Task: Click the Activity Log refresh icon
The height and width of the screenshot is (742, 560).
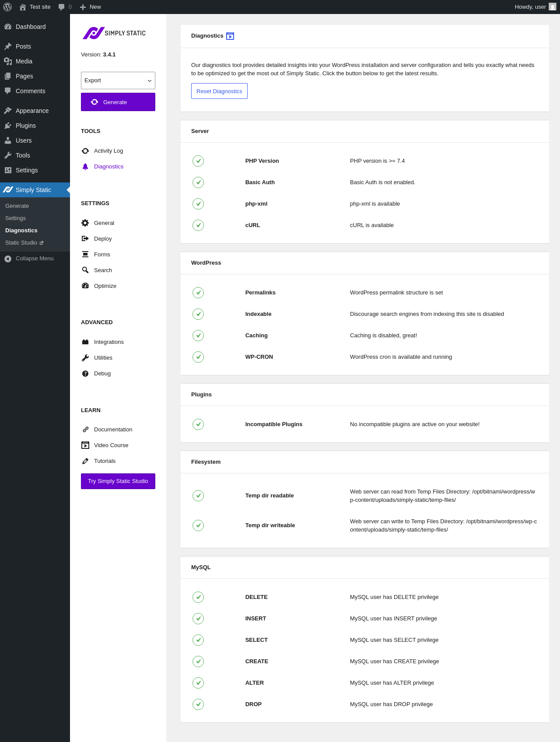Action: pos(85,151)
